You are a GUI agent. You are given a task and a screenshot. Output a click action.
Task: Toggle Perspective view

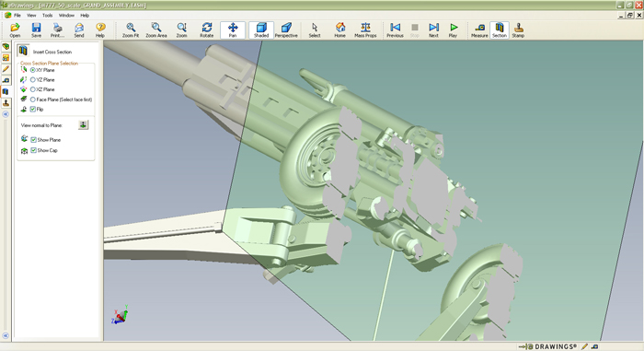286,30
